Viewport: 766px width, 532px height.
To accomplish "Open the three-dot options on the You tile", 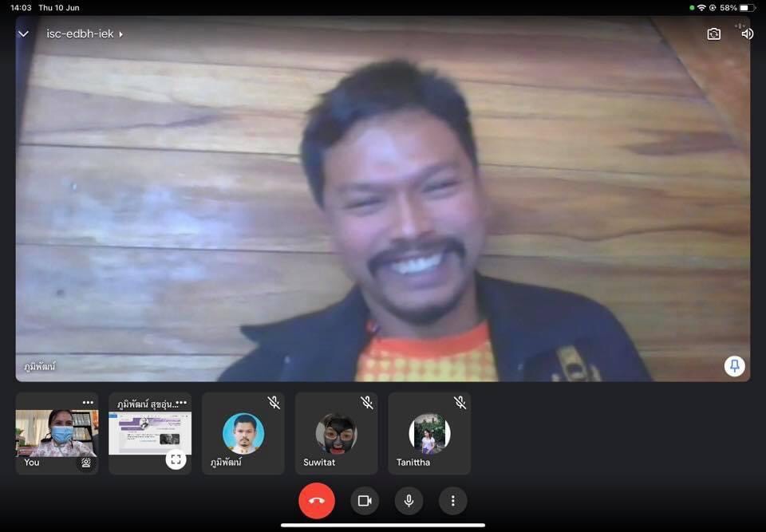I will point(88,402).
